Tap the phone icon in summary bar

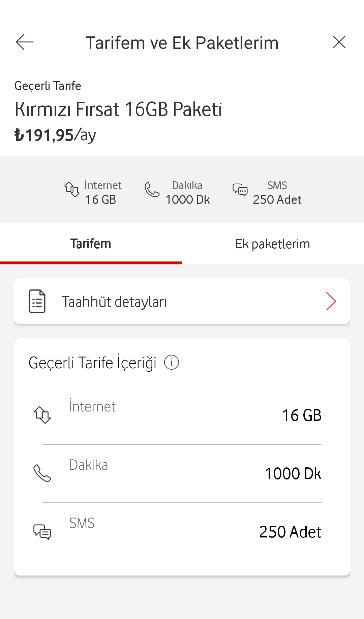152,189
